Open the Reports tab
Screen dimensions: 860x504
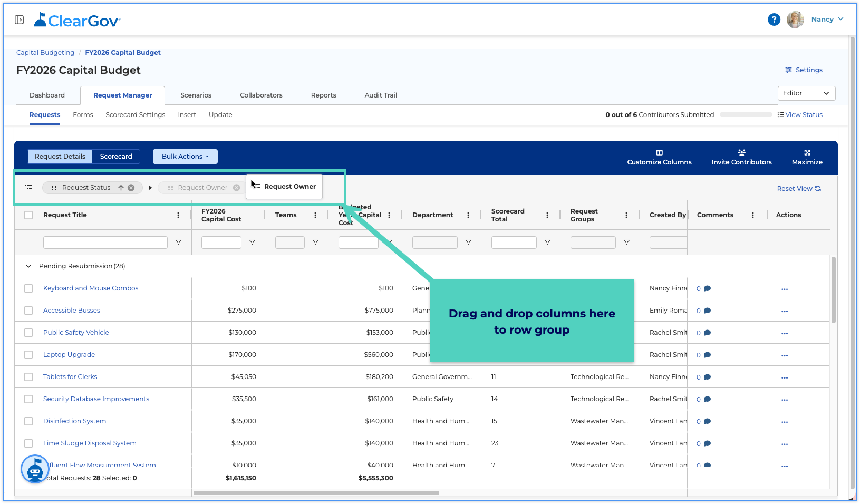pyautogui.click(x=323, y=95)
